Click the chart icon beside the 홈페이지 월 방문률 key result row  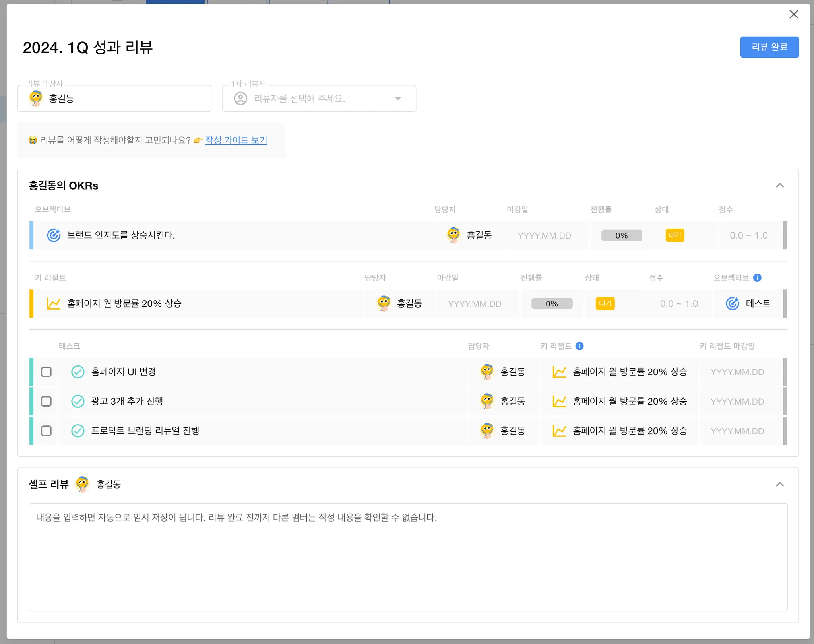pos(54,304)
